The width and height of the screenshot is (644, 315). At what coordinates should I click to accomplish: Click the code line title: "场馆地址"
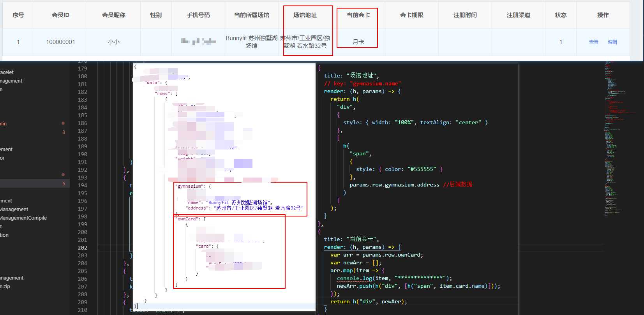pos(351,76)
